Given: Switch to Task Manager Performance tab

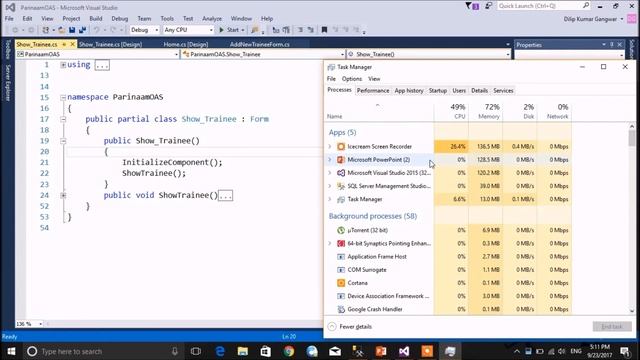Looking at the screenshot, I should click(x=373, y=91).
